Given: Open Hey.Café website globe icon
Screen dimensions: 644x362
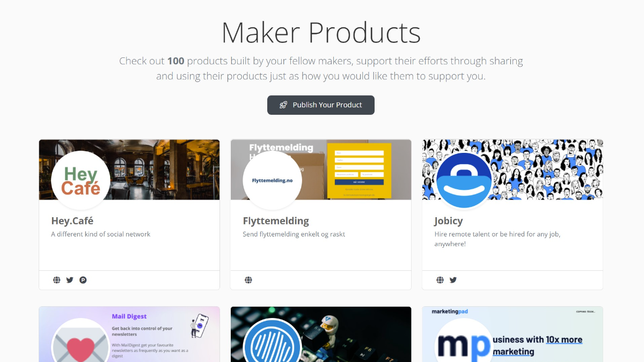Looking at the screenshot, I should point(57,280).
